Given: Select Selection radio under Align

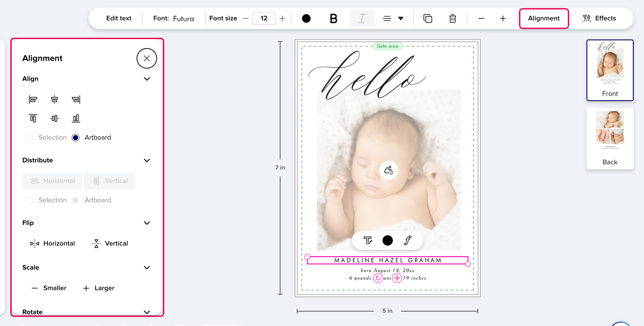Looking at the screenshot, I should [29, 138].
